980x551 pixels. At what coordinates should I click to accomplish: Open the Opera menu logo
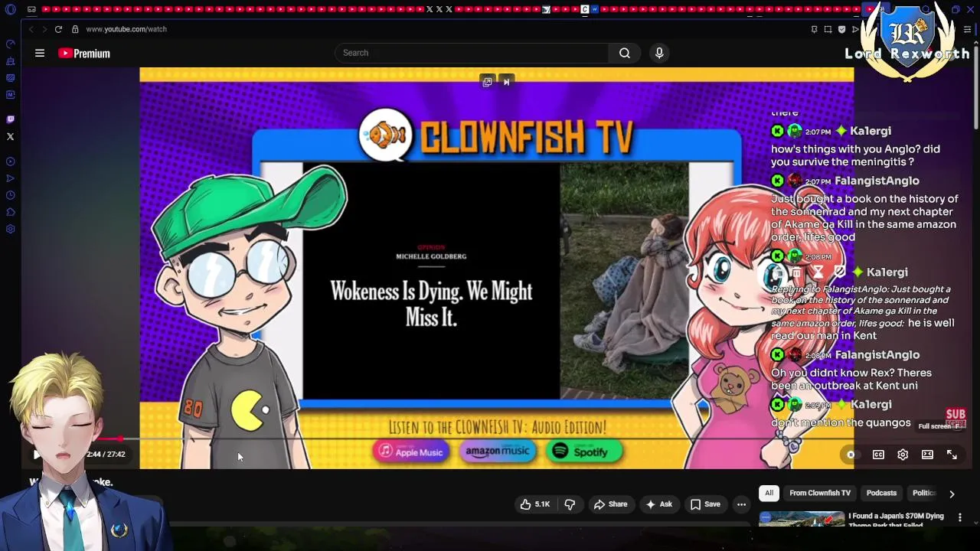[x=11, y=10]
